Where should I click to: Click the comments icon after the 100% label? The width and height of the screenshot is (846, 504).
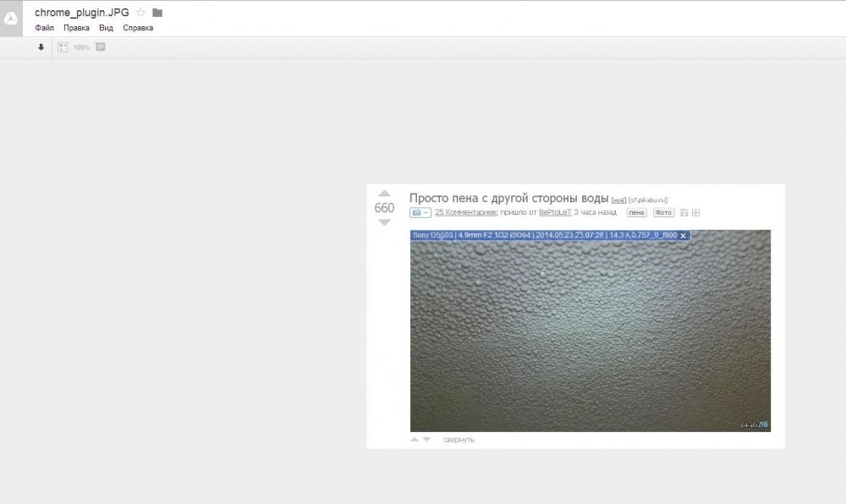tap(101, 47)
